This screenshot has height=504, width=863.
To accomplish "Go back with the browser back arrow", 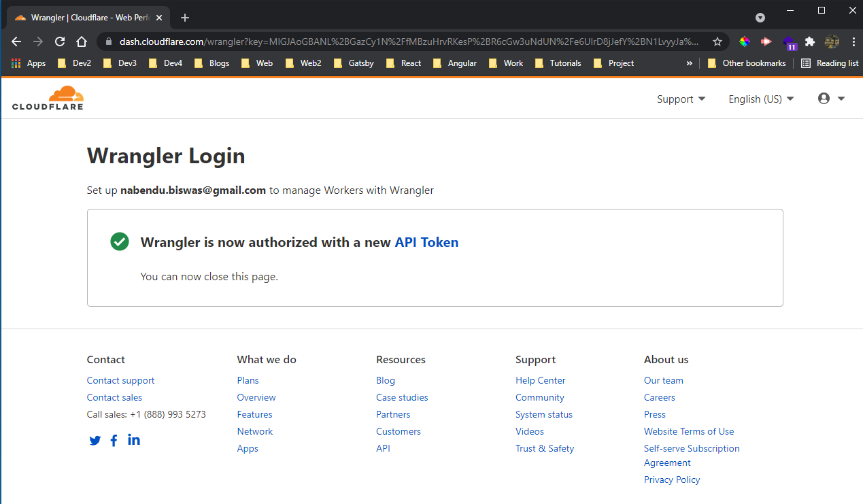I will [x=16, y=41].
